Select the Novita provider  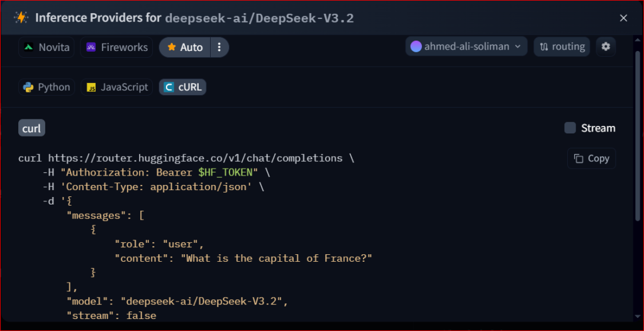[x=47, y=47]
